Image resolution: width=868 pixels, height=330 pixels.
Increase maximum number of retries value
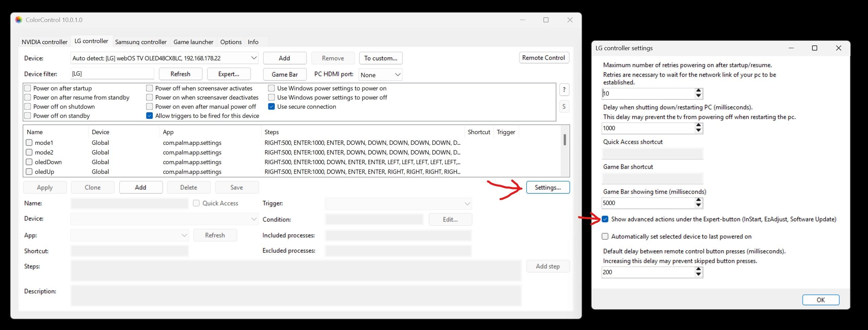point(699,91)
